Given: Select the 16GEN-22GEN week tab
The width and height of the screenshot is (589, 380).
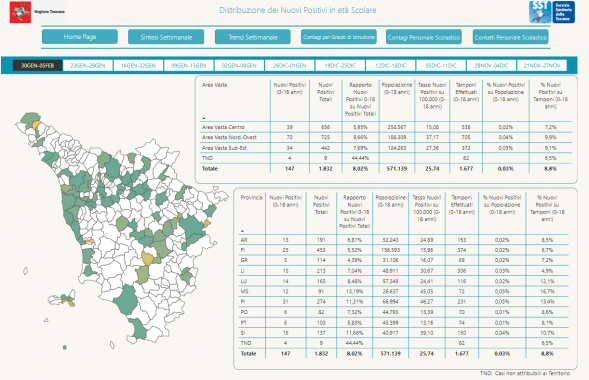Looking at the screenshot, I should coord(138,65).
